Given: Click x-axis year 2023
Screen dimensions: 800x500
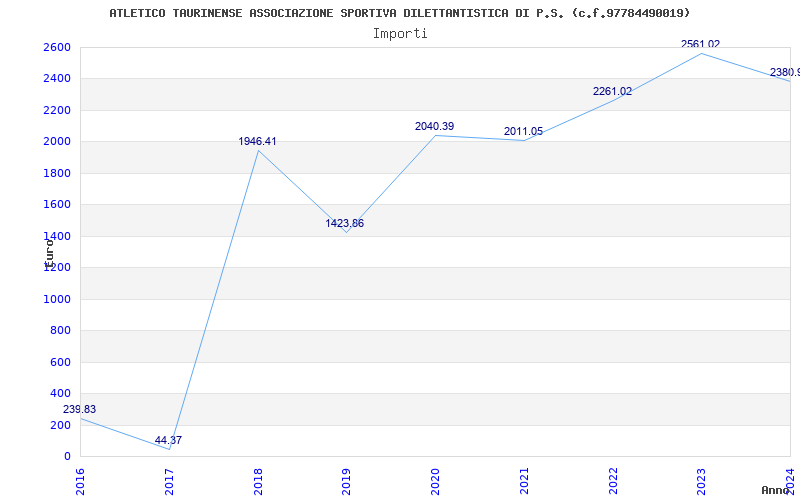Looking at the screenshot, I should tap(702, 481).
